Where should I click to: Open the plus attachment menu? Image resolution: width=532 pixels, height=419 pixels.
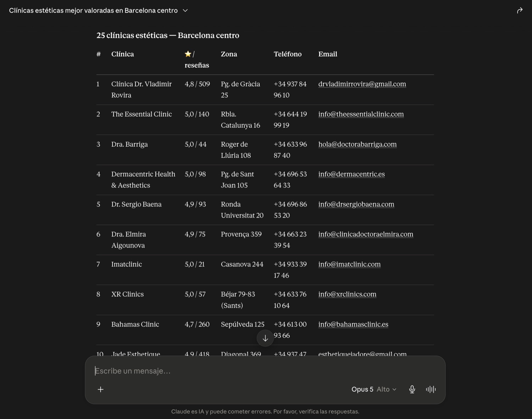pos(101,390)
